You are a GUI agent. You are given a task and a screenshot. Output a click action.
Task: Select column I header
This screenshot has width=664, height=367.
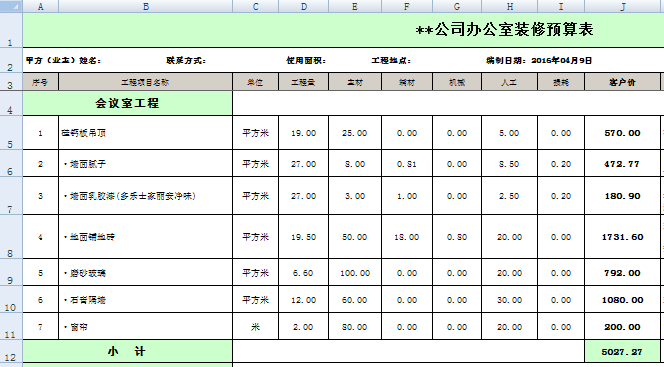click(x=561, y=6)
